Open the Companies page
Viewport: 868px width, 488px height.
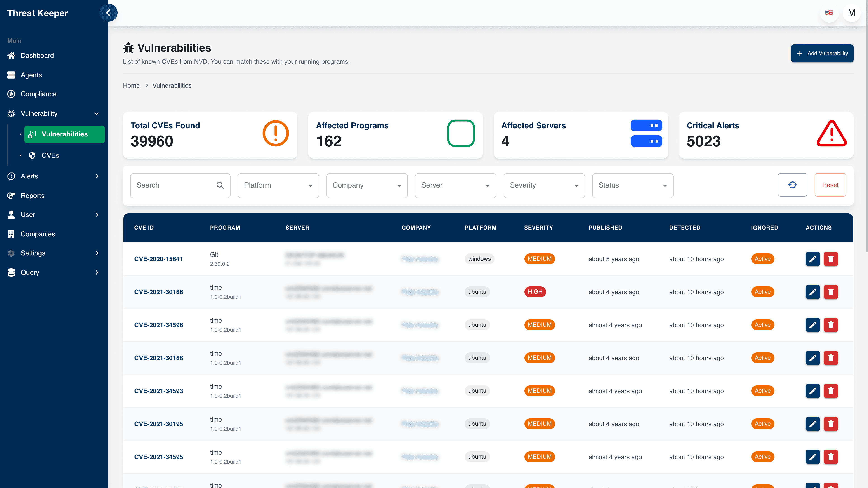click(38, 234)
